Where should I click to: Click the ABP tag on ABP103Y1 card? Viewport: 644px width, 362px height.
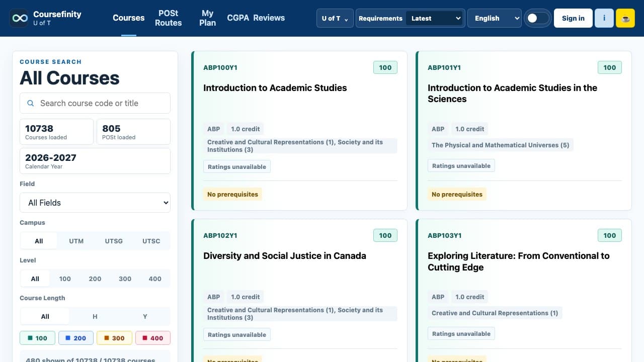(x=438, y=297)
